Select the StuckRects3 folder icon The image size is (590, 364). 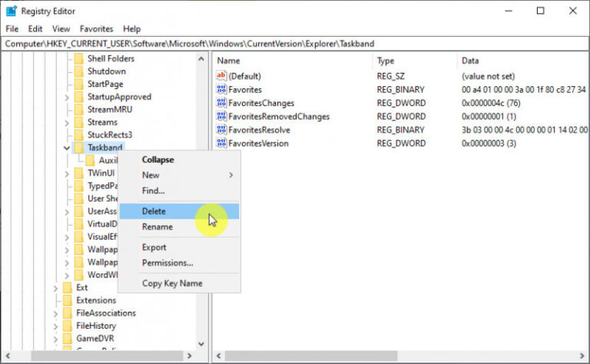click(x=78, y=135)
